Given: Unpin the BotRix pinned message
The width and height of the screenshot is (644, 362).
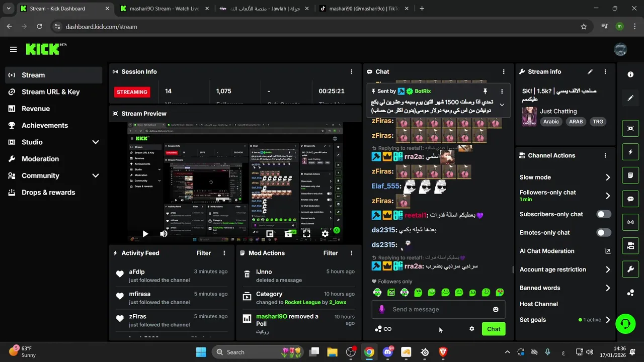Looking at the screenshot, I should point(485,92).
